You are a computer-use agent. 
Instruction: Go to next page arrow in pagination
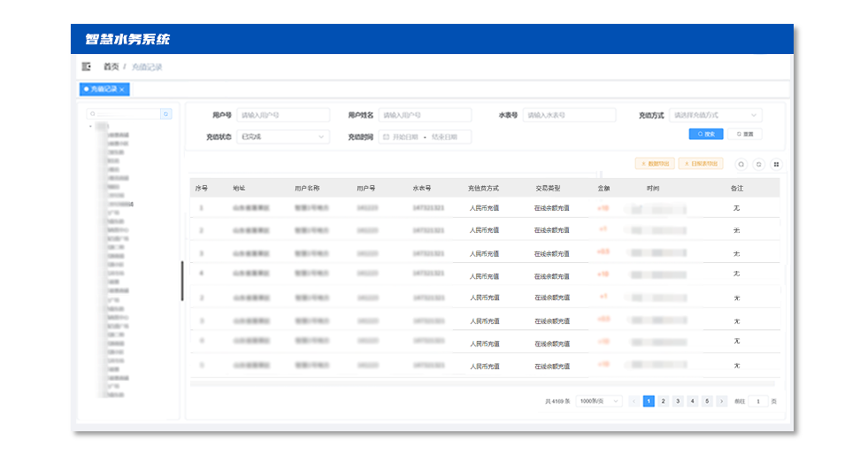pyautogui.click(x=722, y=401)
